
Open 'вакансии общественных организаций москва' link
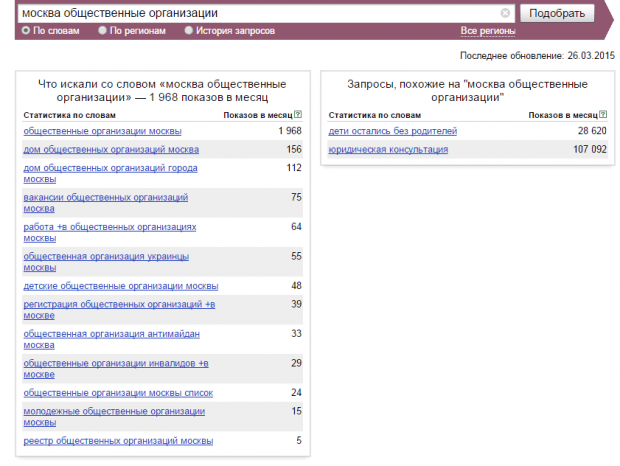pos(105,198)
